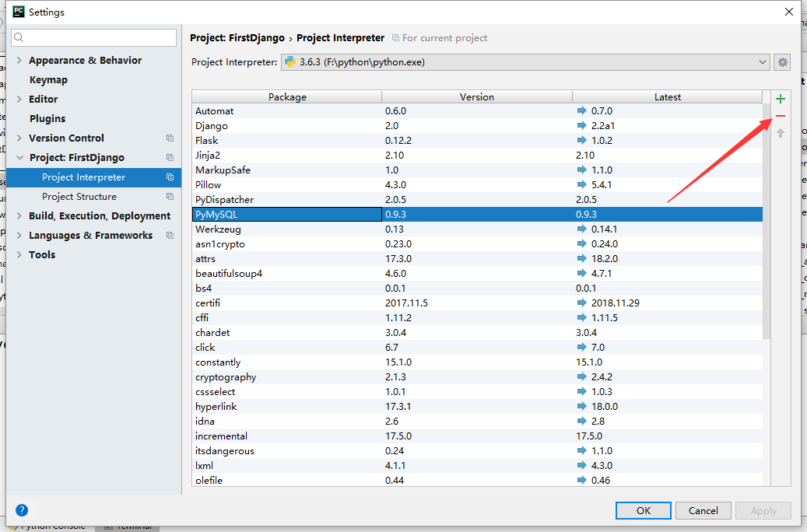Image resolution: width=807 pixels, height=532 pixels.
Task: Click the blue arrow next to itsdangerous 1.1.0
Action: tap(581, 450)
